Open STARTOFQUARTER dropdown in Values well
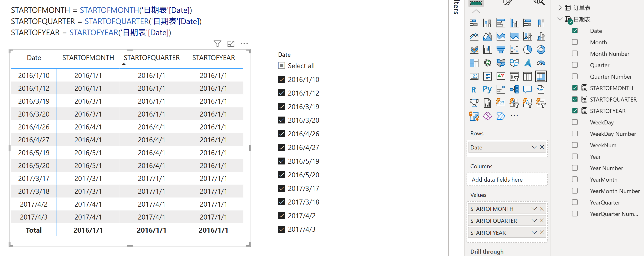Viewport: 644px width, 256px height. 534,220
